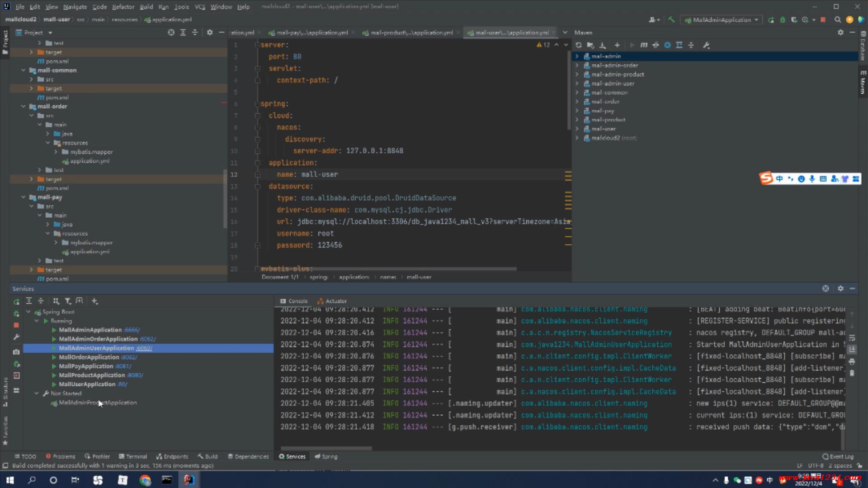Toggle Skip Tests mode in Maven toolbar
Screen dimensions: 868x488
[x=667, y=45]
